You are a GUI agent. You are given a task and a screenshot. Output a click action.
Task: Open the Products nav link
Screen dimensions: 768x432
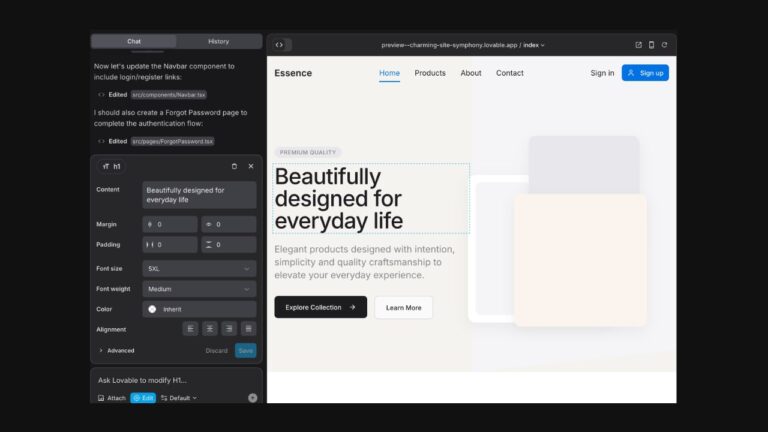(x=430, y=73)
